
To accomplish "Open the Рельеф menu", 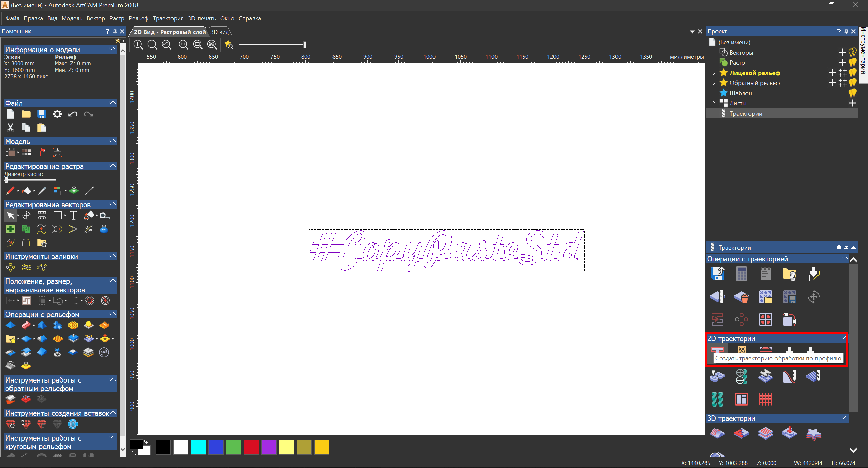I will coord(138,18).
